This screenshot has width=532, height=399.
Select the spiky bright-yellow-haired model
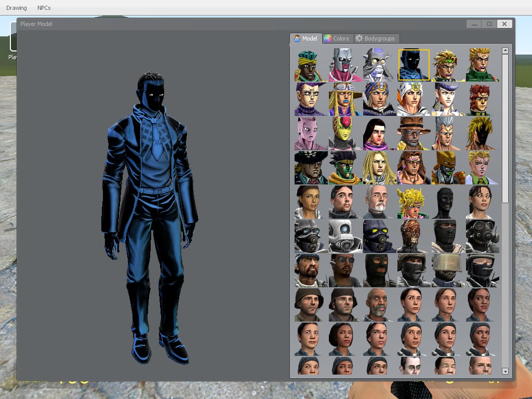coord(414,202)
